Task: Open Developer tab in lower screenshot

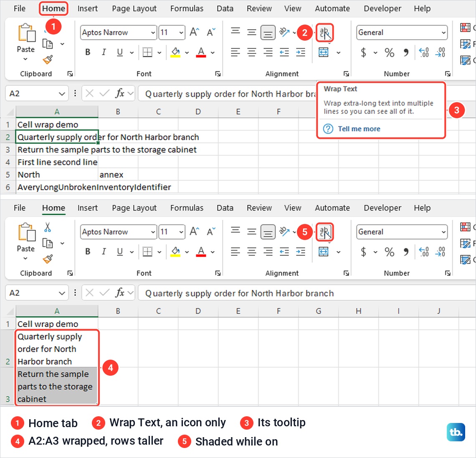Action: (382, 208)
